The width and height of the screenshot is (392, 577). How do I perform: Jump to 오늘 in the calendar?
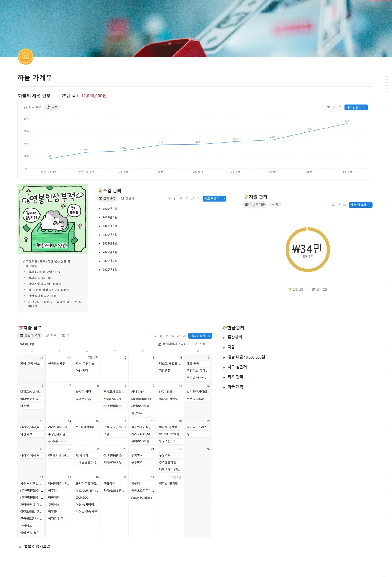pyautogui.click(x=203, y=344)
